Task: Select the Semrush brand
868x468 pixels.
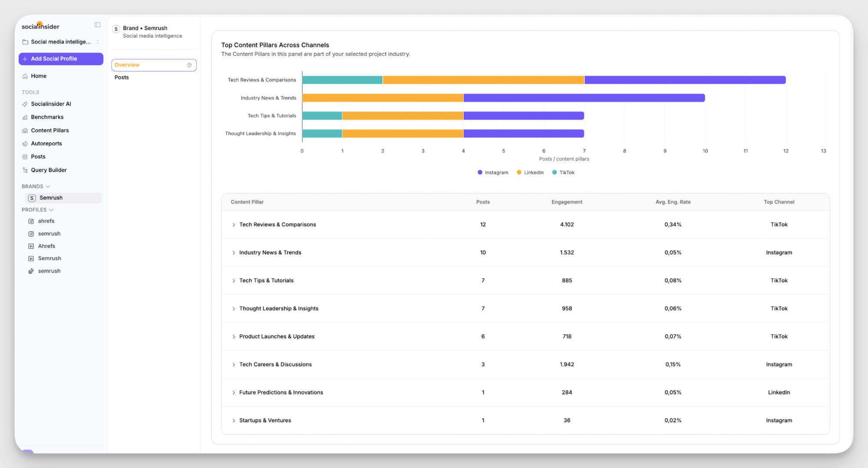Action: [x=63, y=198]
